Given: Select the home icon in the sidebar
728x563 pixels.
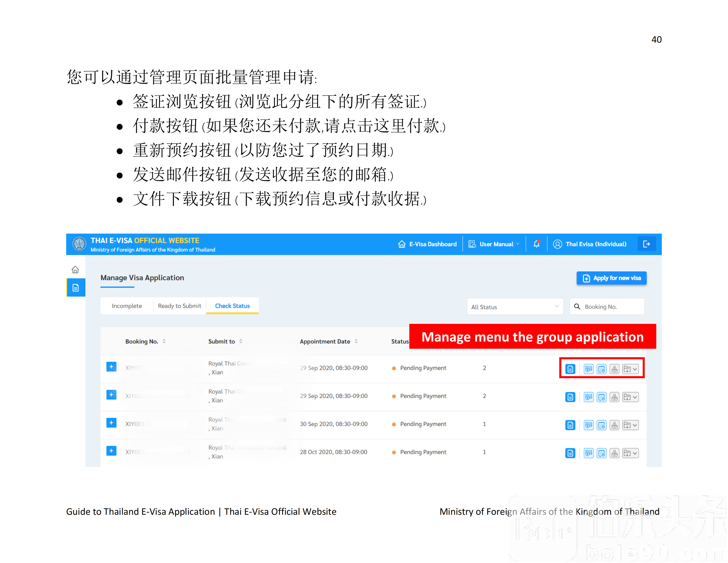Looking at the screenshot, I should (x=75, y=269).
